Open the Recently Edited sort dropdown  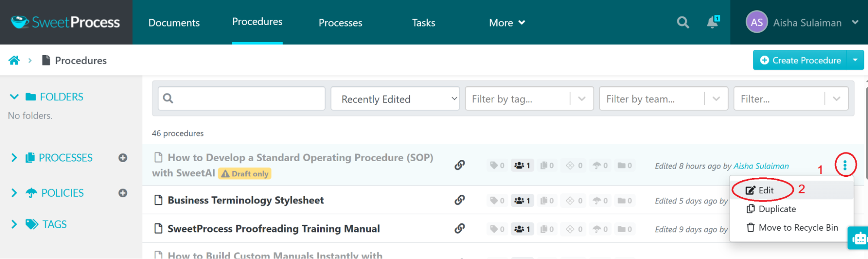click(x=395, y=99)
